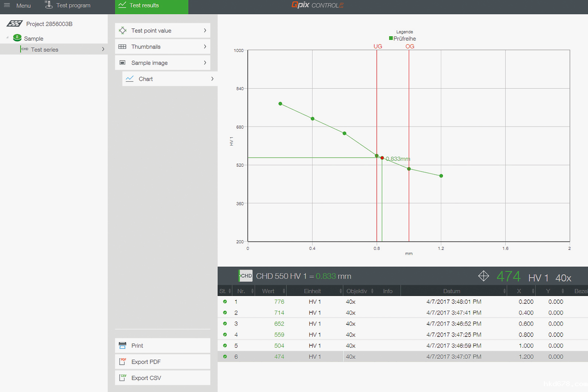Toggle status check of row 4
The width and height of the screenshot is (588, 392).
tap(225, 335)
